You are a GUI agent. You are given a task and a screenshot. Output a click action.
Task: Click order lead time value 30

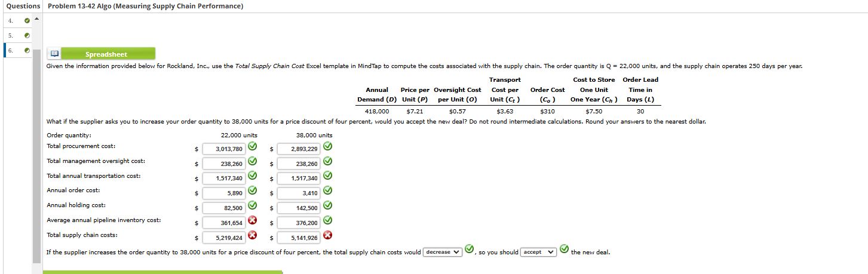point(640,111)
